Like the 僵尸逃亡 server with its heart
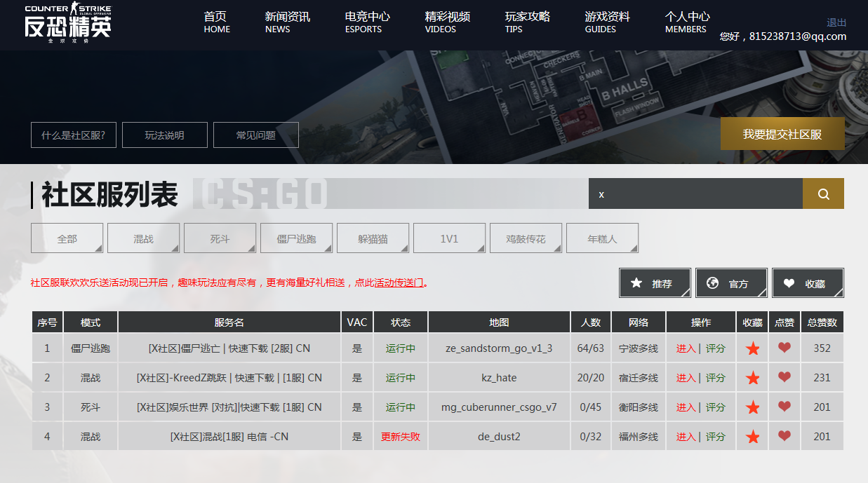 coord(784,348)
